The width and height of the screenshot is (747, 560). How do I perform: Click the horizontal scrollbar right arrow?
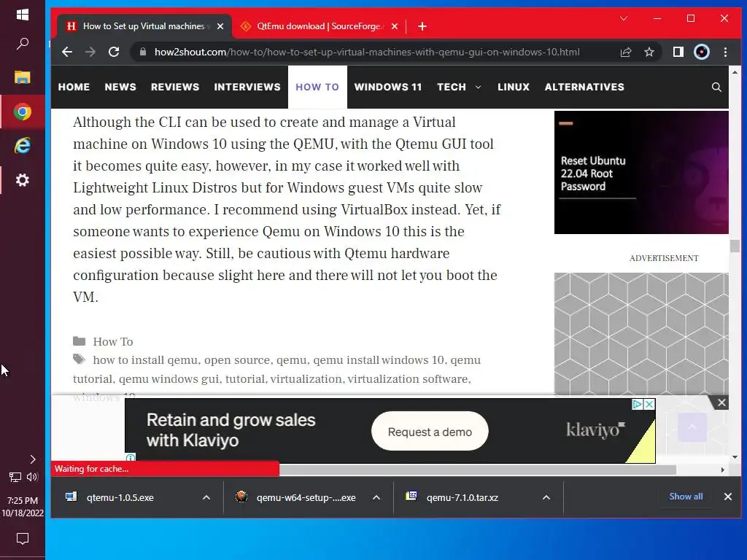[723, 470]
